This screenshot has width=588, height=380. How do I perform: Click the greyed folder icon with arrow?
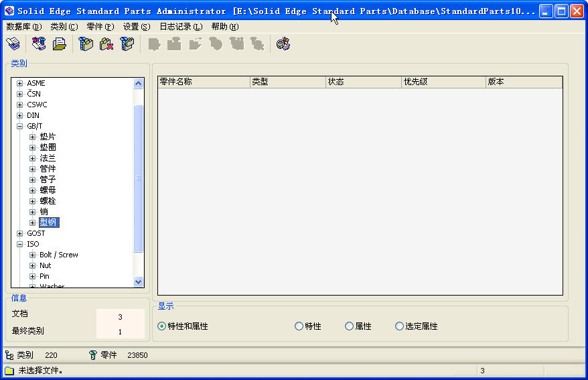tap(196, 44)
